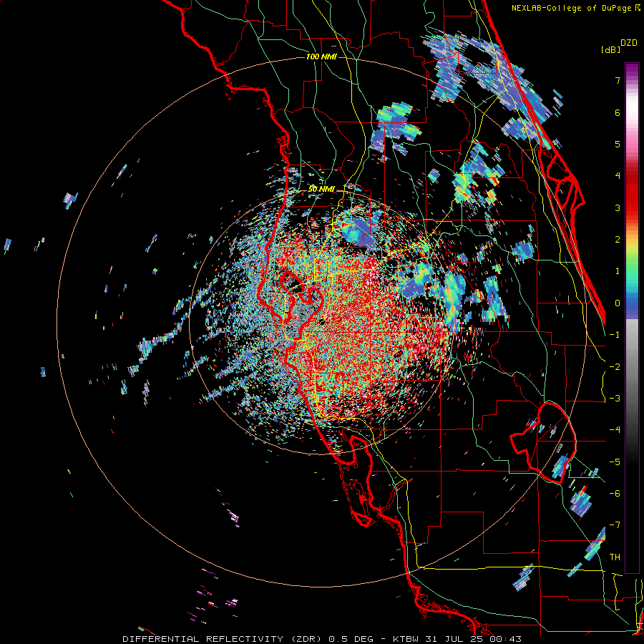644x644 pixels.
Task: Click the -7 value on the color scale
Action: pos(615,525)
